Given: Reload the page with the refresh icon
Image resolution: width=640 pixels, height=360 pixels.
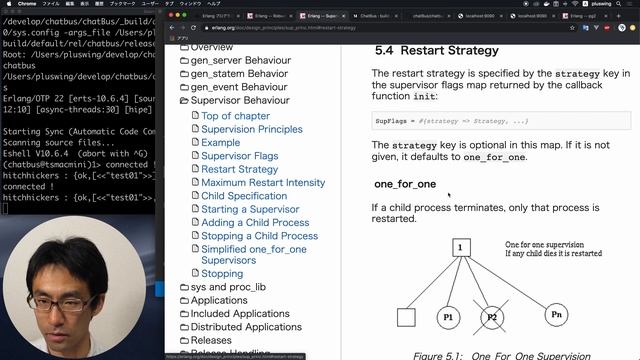Looking at the screenshot, I should [193, 28].
